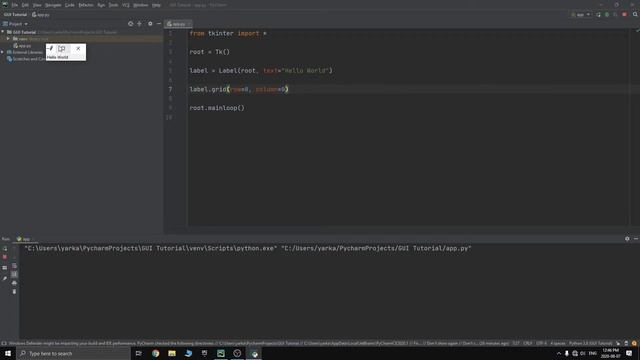Open the Help menu
The height and width of the screenshot is (360, 640).
click(x=156, y=5)
